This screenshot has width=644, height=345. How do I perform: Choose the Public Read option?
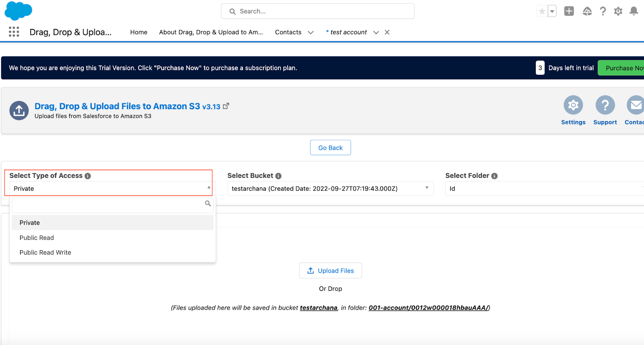pos(113,238)
